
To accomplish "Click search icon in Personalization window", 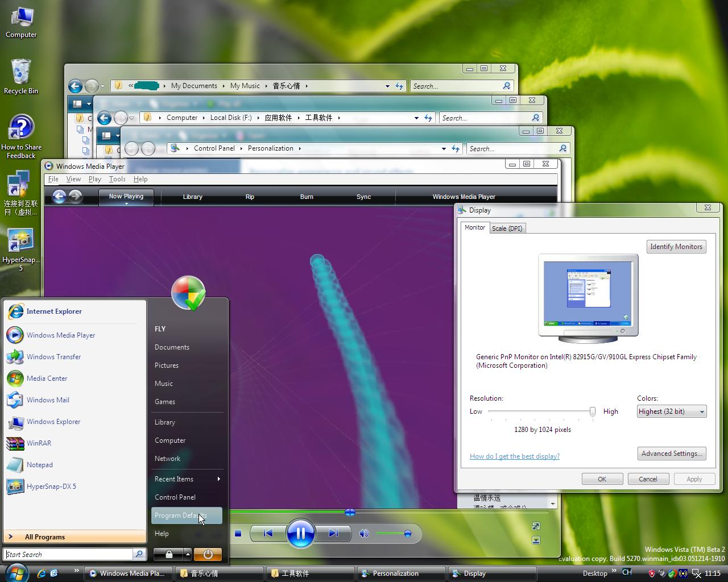I will click(x=562, y=148).
